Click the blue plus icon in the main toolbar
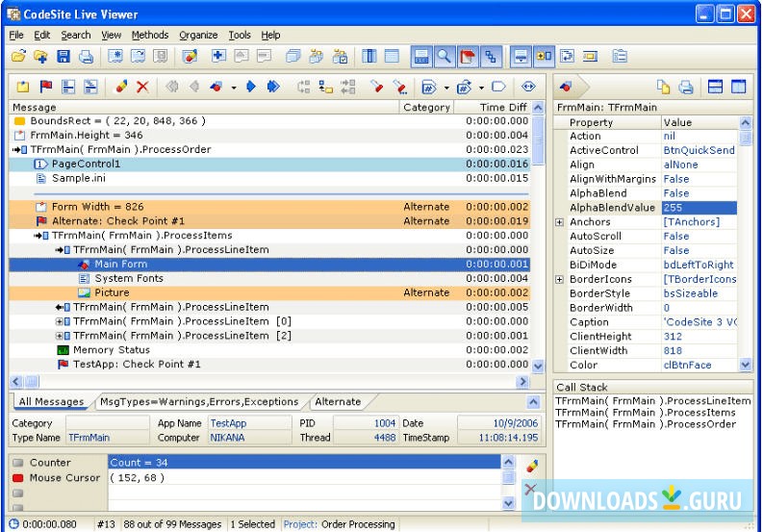This screenshot has width=763, height=532. (x=218, y=56)
